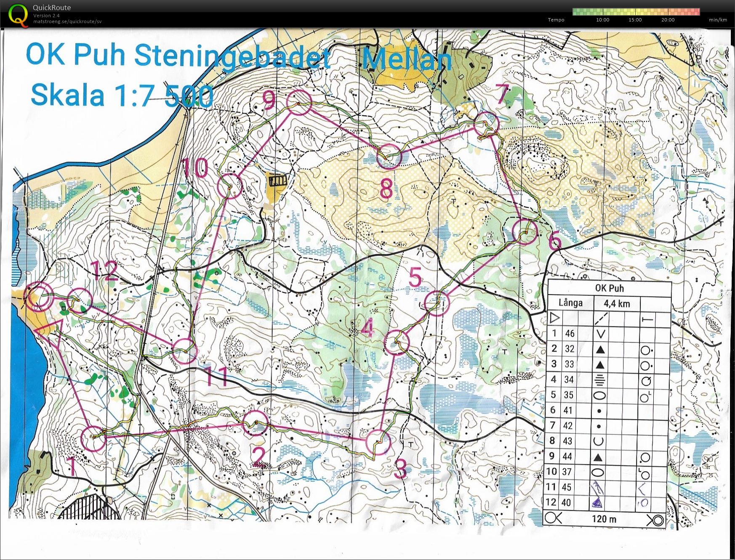Click the Tempo color gradient scale
The height and width of the screenshot is (560, 735).
coord(636,12)
